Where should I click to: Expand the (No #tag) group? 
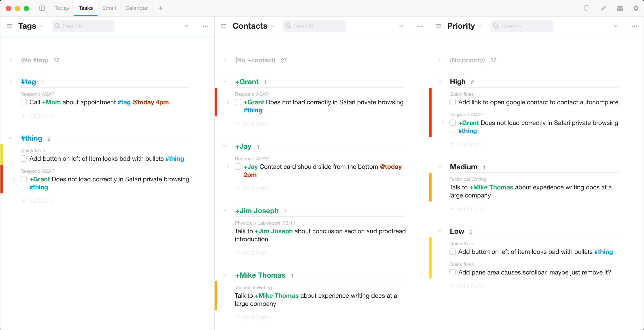11,60
